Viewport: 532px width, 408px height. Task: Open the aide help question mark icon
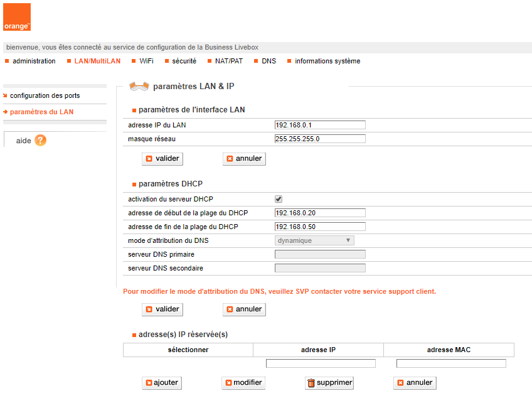[x=41, y=140]
